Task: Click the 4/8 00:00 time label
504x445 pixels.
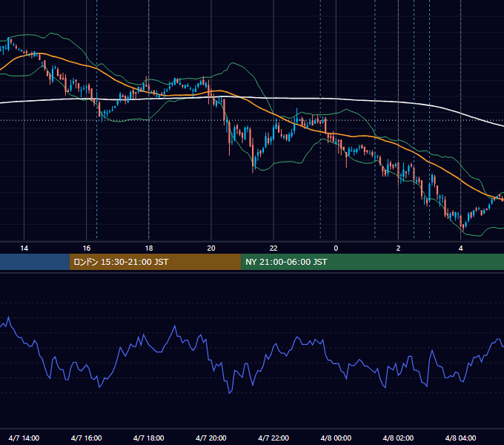Action: 336,438
